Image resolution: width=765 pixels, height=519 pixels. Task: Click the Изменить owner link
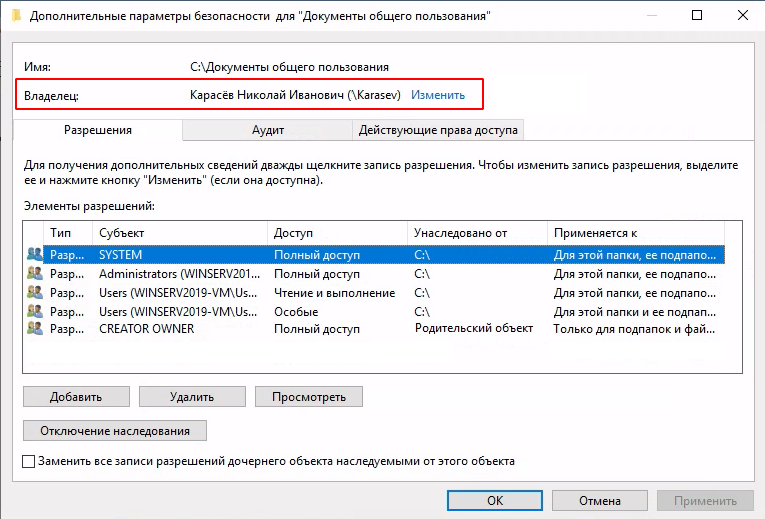pyautogui.click(x=438, y=95)
